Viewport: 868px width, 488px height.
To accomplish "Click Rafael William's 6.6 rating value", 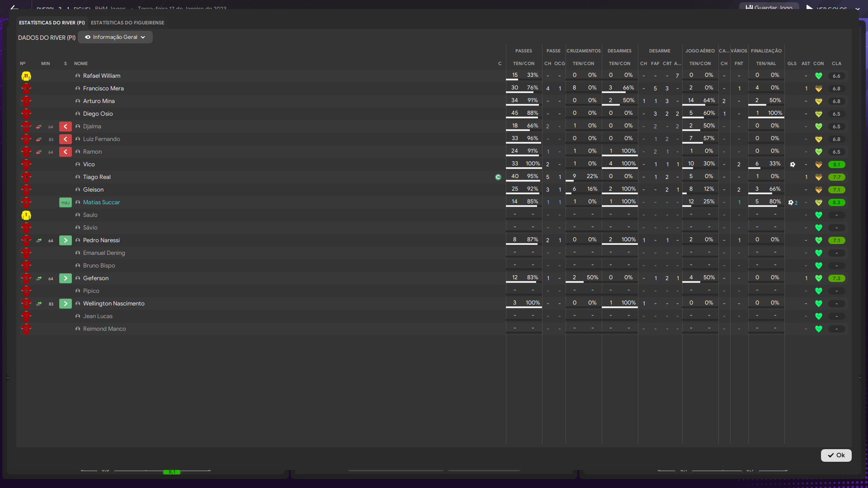I will tap(836, 76).
